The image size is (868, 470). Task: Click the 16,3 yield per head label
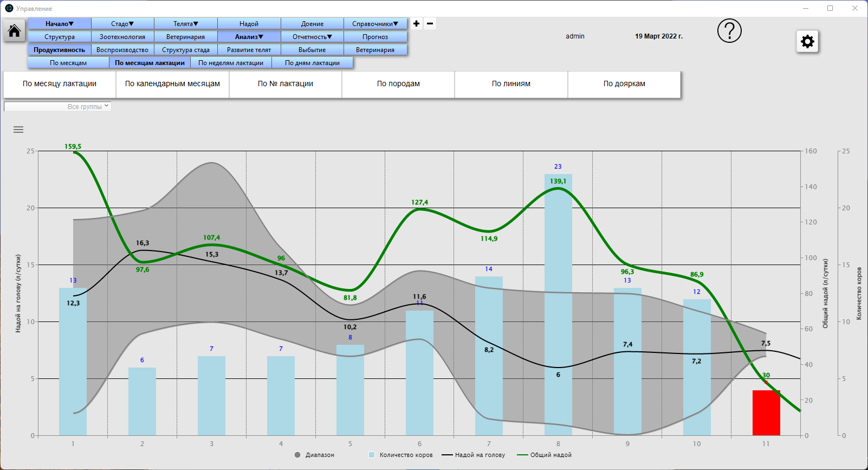[x=142, y=243]
